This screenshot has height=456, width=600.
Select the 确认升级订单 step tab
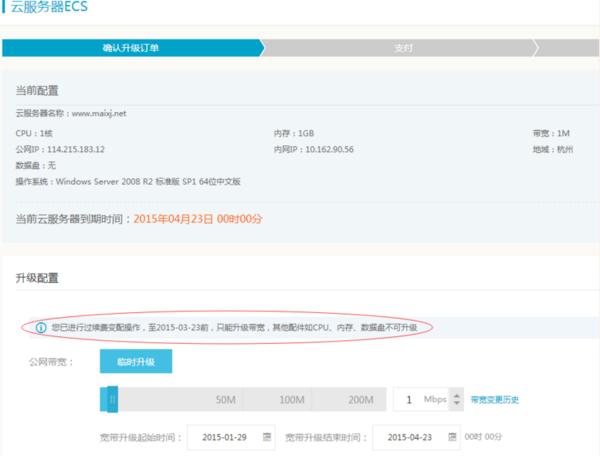[130, 47]
